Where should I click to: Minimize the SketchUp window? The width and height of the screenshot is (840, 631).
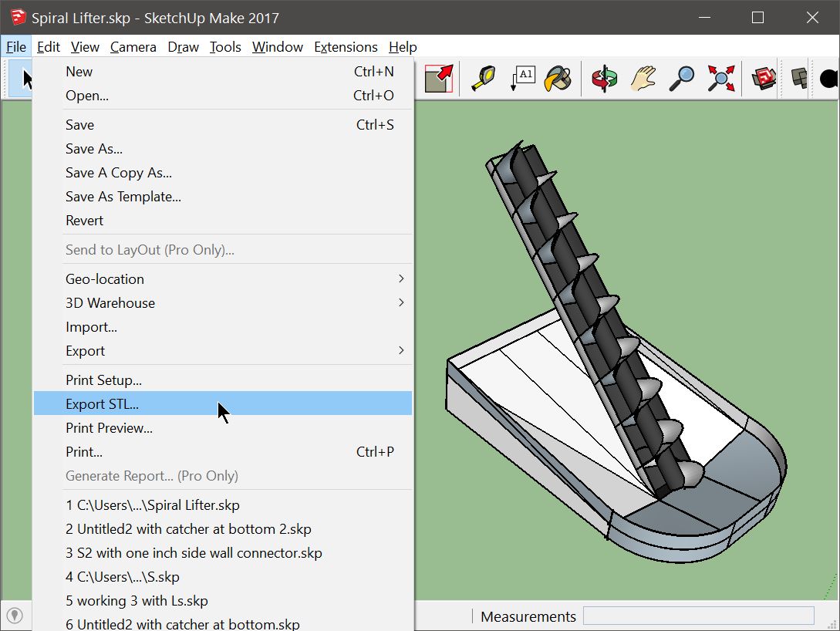tap(704, 18)
